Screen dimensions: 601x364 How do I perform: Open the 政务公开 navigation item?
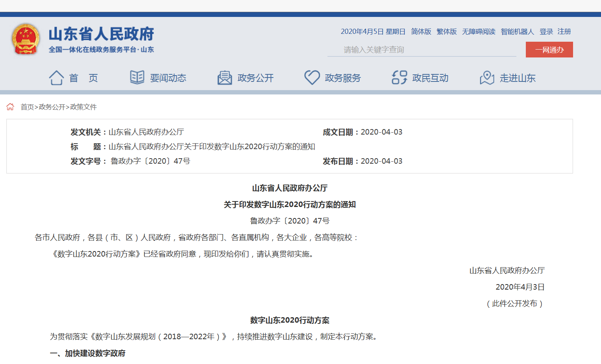coord(255,78)
